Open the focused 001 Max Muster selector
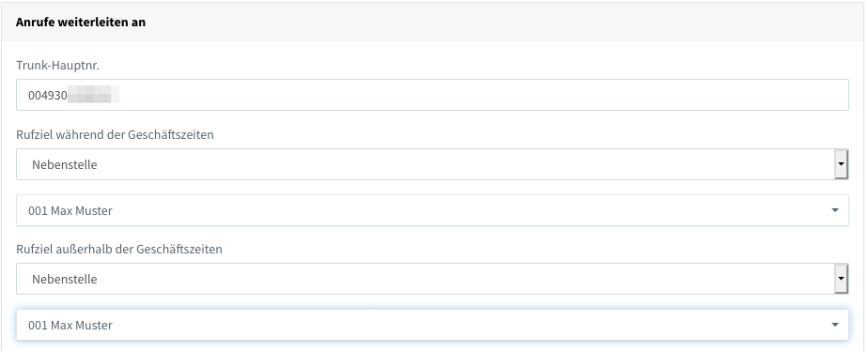This screenshot has width=868, height=351. click(x=432, y=325)
